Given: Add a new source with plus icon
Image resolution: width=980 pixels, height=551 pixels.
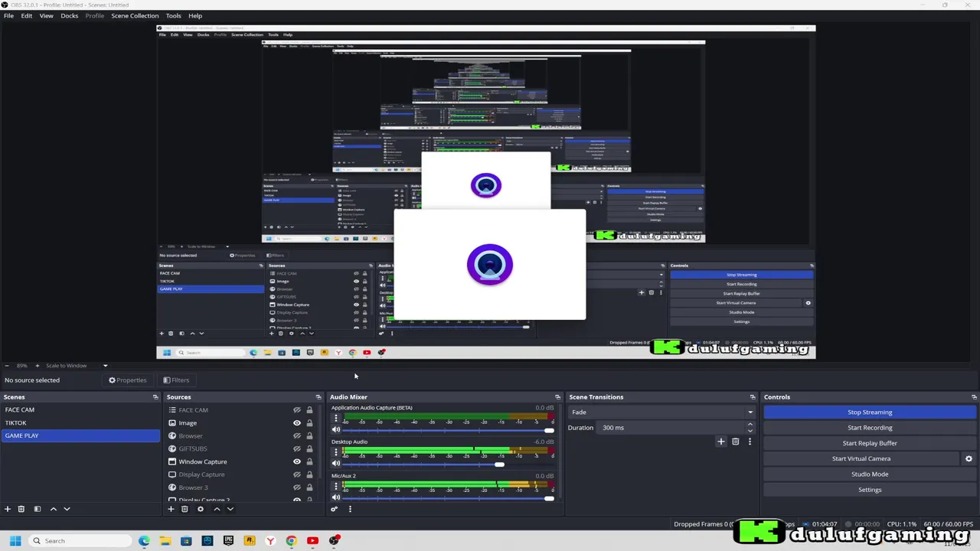Looking at the screenshot, I should coord(171,509).
